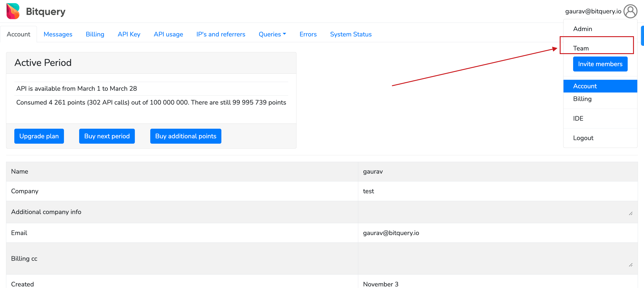The width and height of the screenshot is (644, 288).
Task: Open the user avatar profile icon
Action: click(630, 11)
